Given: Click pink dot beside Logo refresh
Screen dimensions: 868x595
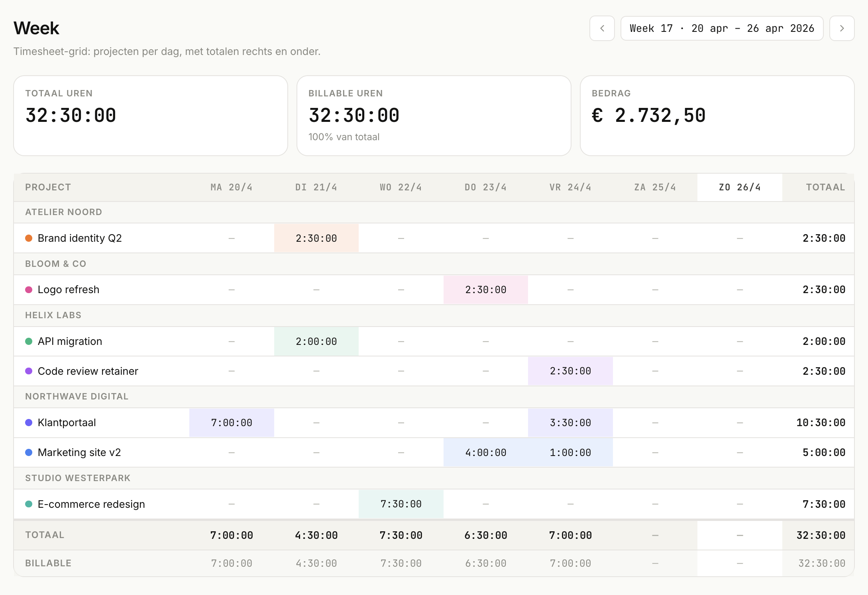Looking at the screenshot, I should (x=29, y=290).
